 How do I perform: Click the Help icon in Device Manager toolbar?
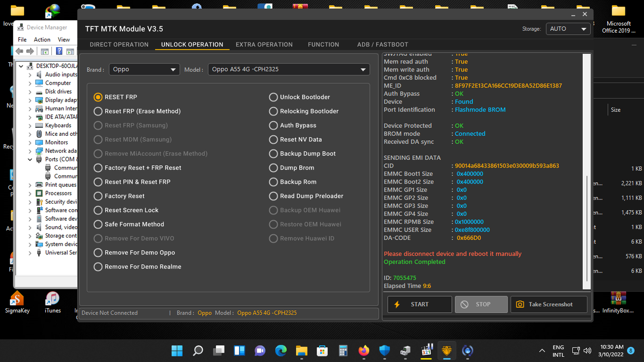pyautogui.click(x=59, y=51)
